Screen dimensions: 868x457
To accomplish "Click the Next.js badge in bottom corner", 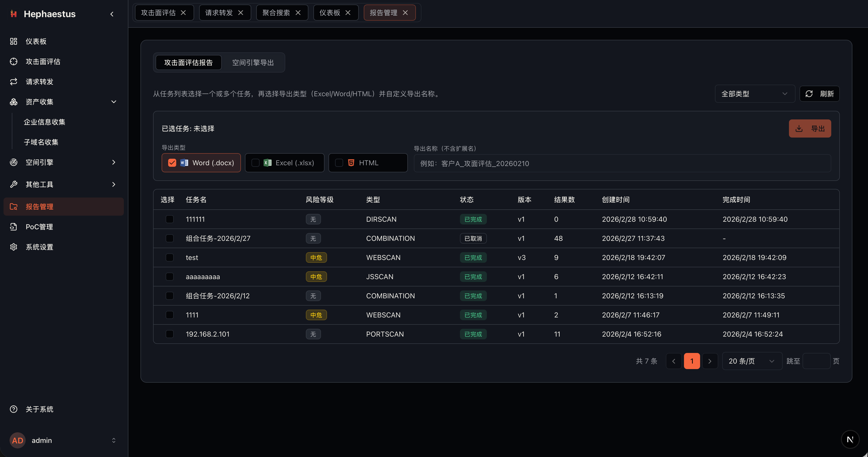I will 850,439.
